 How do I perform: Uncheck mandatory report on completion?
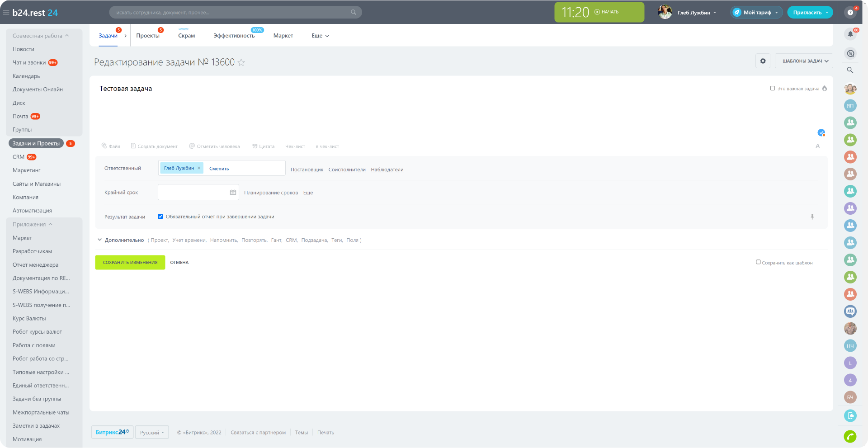click(160, 217)
